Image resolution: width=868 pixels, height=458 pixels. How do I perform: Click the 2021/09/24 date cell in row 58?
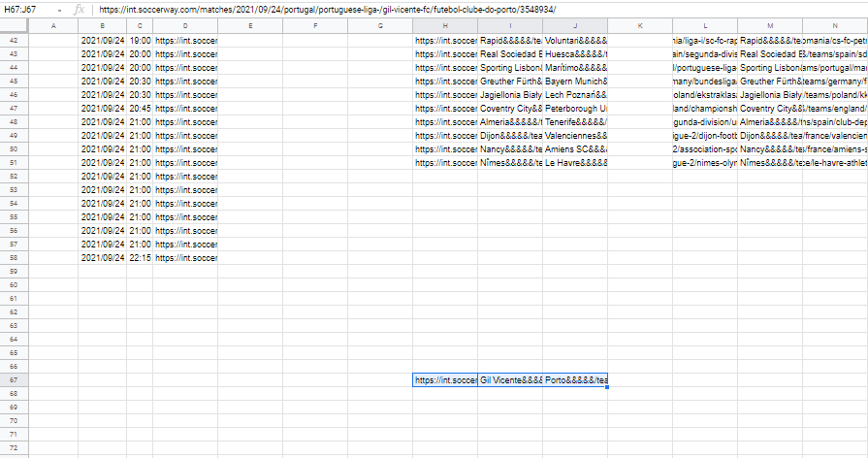click(103, 257)
